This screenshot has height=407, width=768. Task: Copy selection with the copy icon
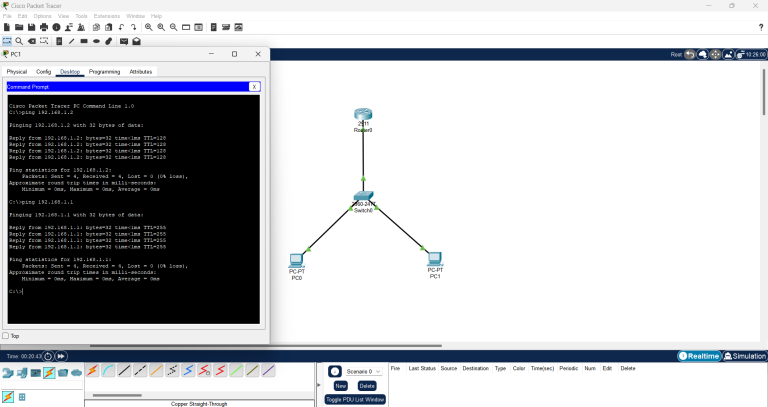[96, 27]
